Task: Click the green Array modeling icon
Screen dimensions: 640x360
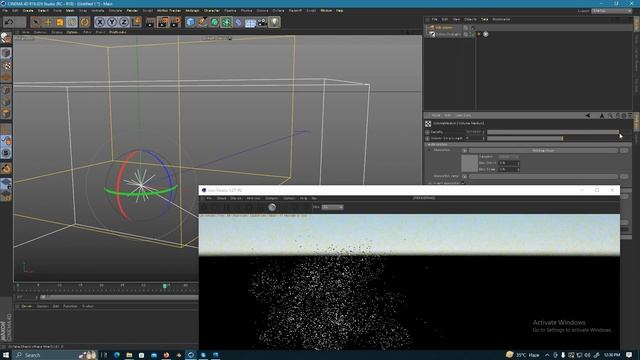Action: tap(227, 22)
